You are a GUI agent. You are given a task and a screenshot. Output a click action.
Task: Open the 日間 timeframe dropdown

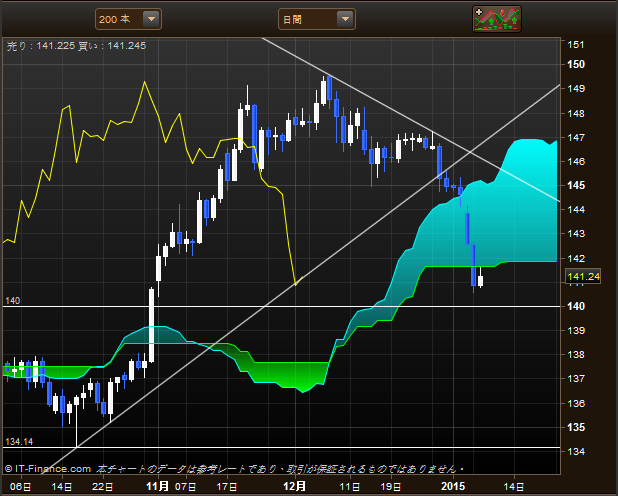[x=316, y=19]
